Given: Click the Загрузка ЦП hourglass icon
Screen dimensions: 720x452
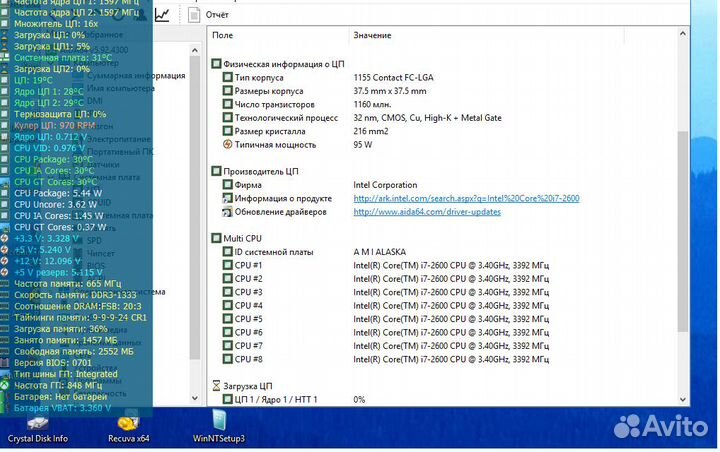Looking at the screenshot, I should (x=217, y=385).
